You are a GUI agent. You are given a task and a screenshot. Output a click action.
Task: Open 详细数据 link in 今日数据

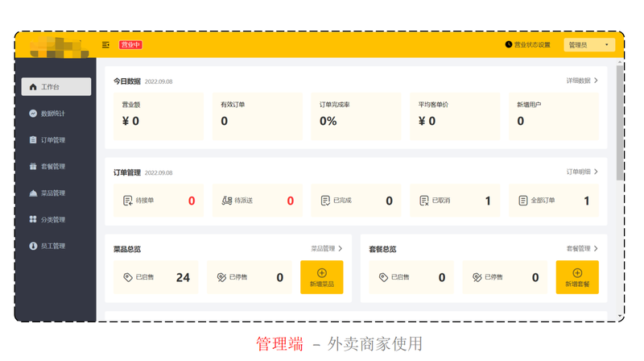(578, 81)
